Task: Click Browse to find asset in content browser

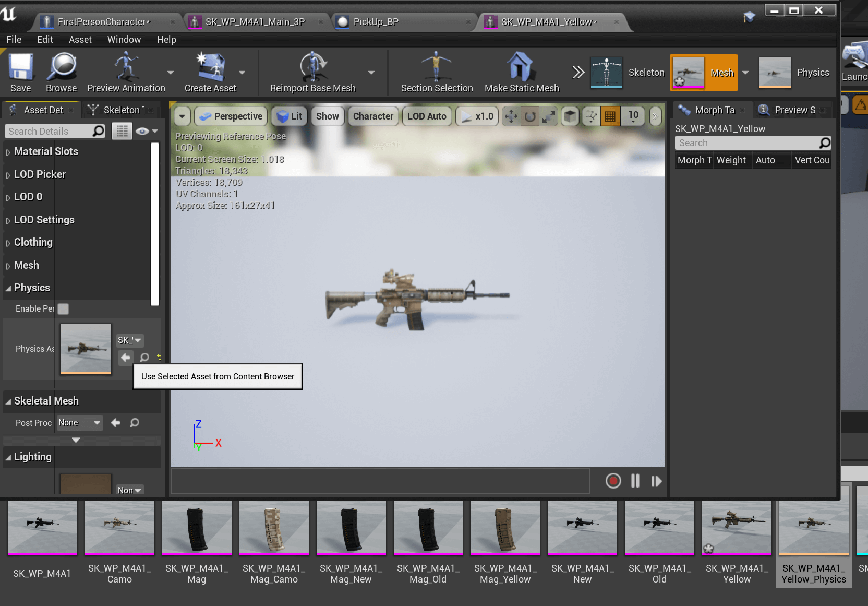Action: pyautogui.click(x=62, y=73)
